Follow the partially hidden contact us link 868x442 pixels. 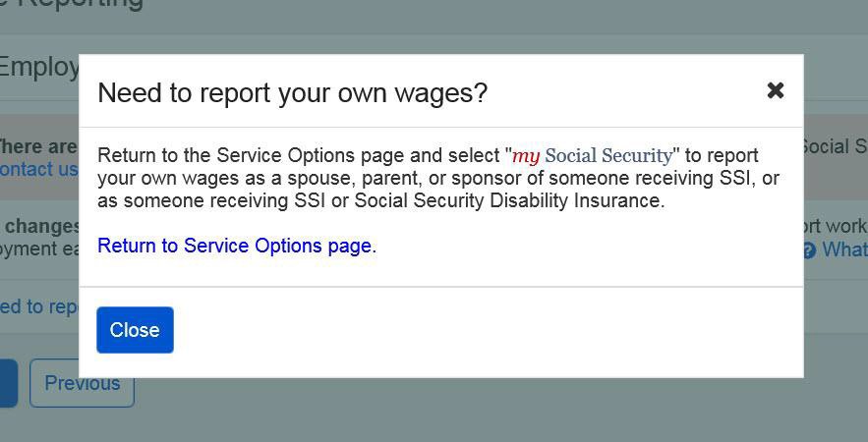[x=39, y=169]
